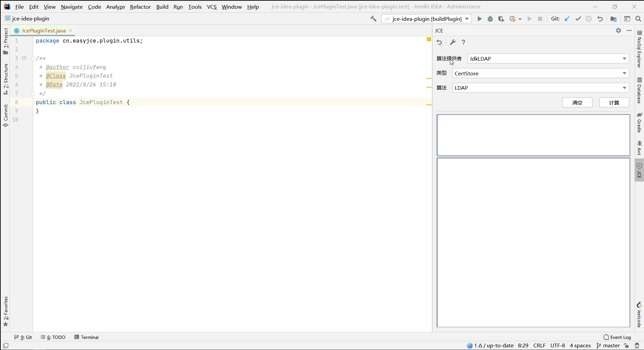Screen dimensions: 644x350
Task: Open the Gradle side panel
Action: click(639, 123)
